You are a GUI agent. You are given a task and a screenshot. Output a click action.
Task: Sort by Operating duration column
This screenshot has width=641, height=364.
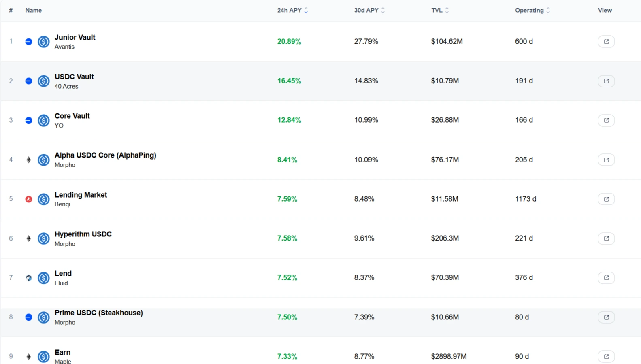532,10
